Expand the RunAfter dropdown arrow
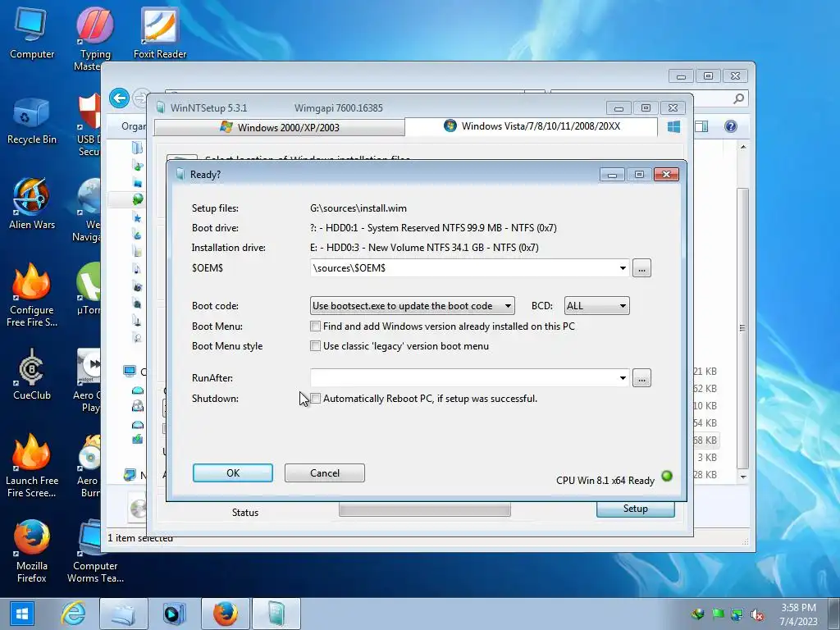The height and width of the screenshot is (630, 840). (623, 377)
